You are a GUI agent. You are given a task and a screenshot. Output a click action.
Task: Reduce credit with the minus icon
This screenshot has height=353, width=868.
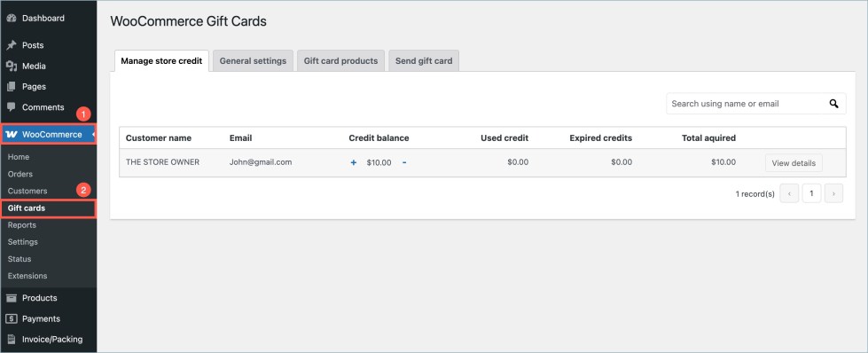click(404, 162)
